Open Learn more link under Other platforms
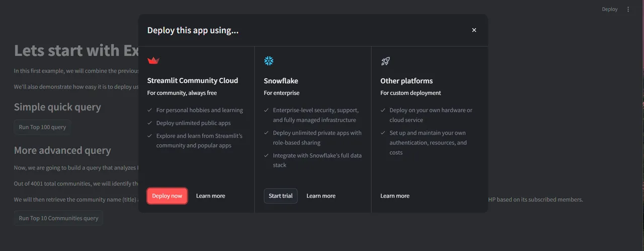644x251 pixels. (395, 196)
